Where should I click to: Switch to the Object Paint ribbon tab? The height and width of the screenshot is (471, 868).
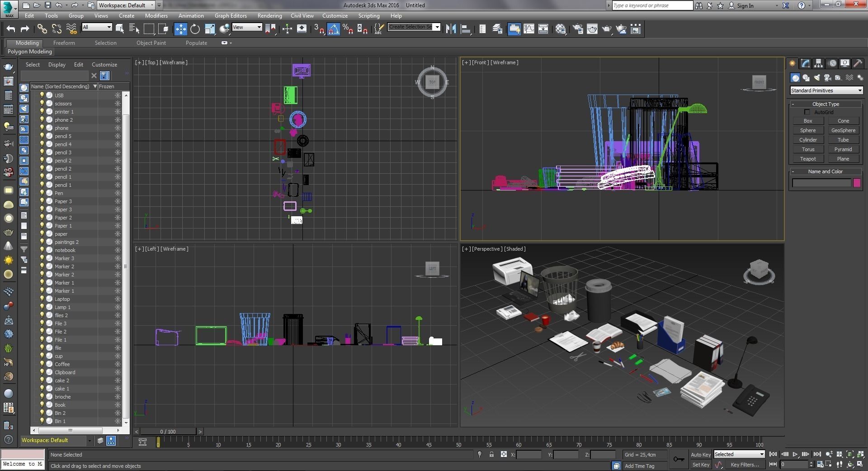(x=151, y=43)
